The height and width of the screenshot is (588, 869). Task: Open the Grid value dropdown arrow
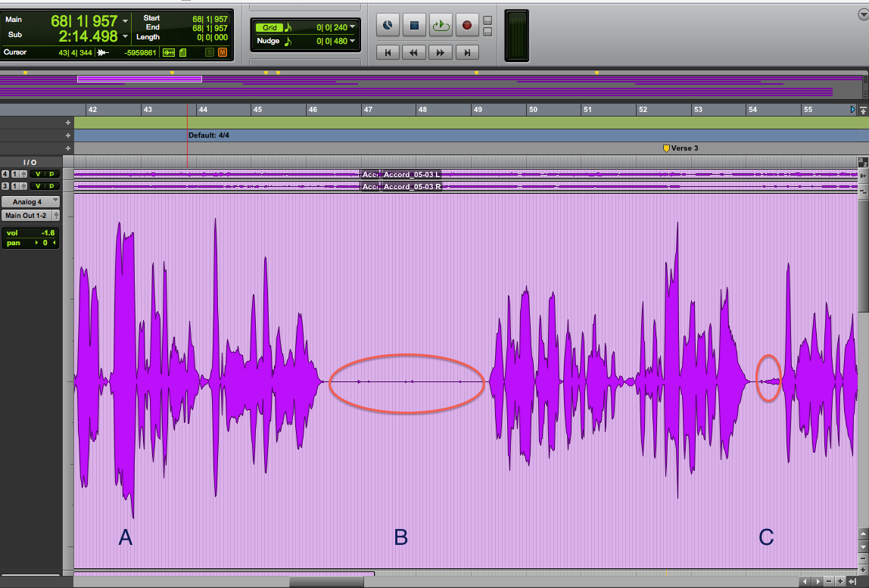(x=353, y=26)
